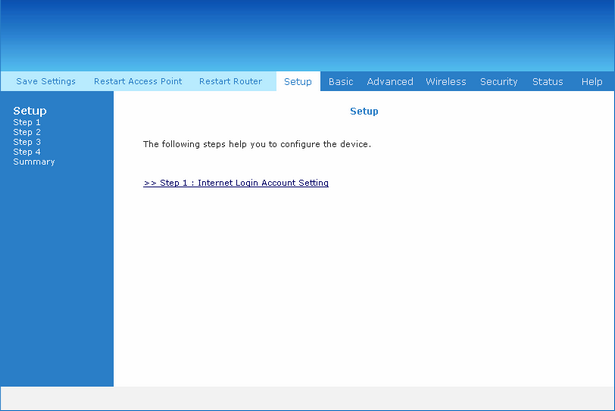
Task: Open the Security tab
Action: (499, 82)
